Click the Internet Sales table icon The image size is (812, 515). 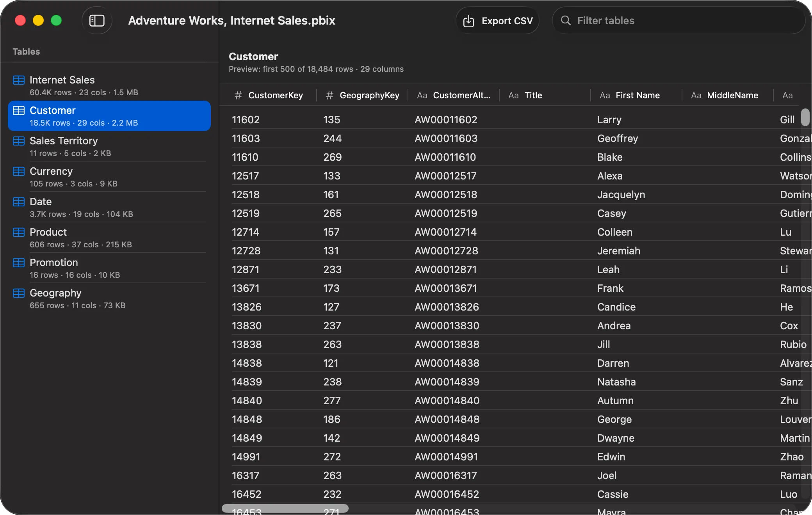(19, 80)
